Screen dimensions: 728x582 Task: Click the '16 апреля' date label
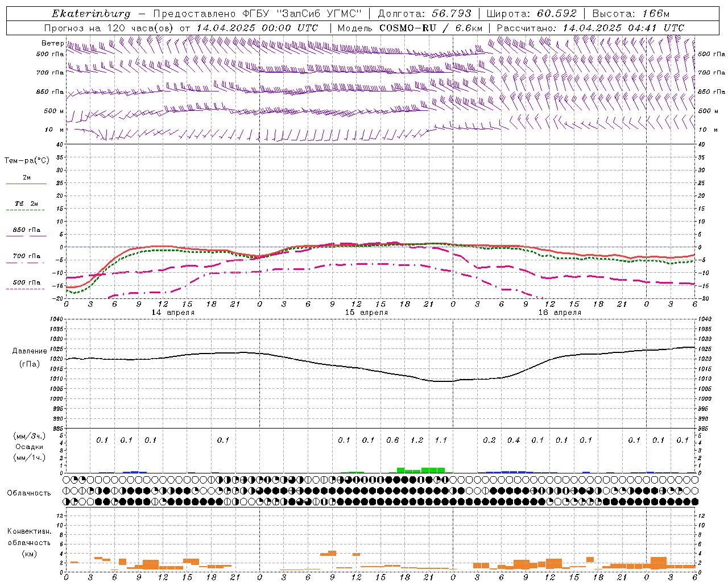click(560, 313)
